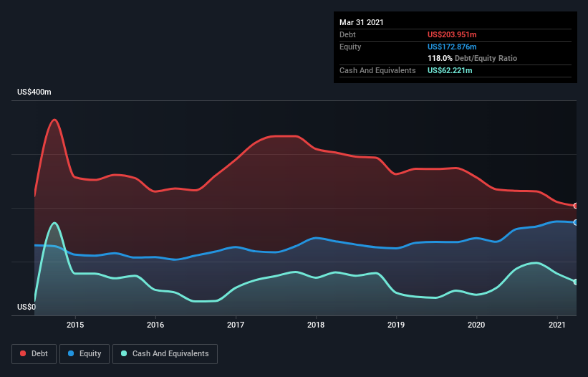Click the US$0 y-axis label
This screenshot has width=588, height=377.
coord(26,307)
